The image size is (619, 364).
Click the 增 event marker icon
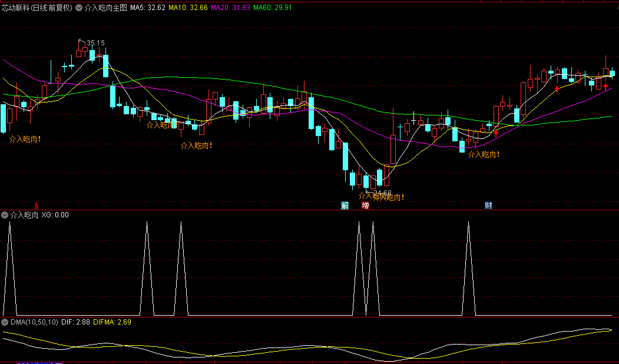[366, 206]
